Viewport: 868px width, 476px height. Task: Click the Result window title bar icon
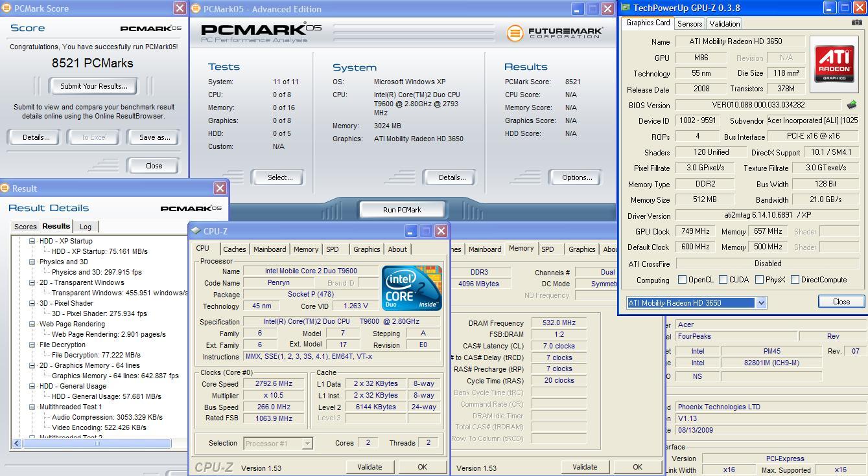6,188
